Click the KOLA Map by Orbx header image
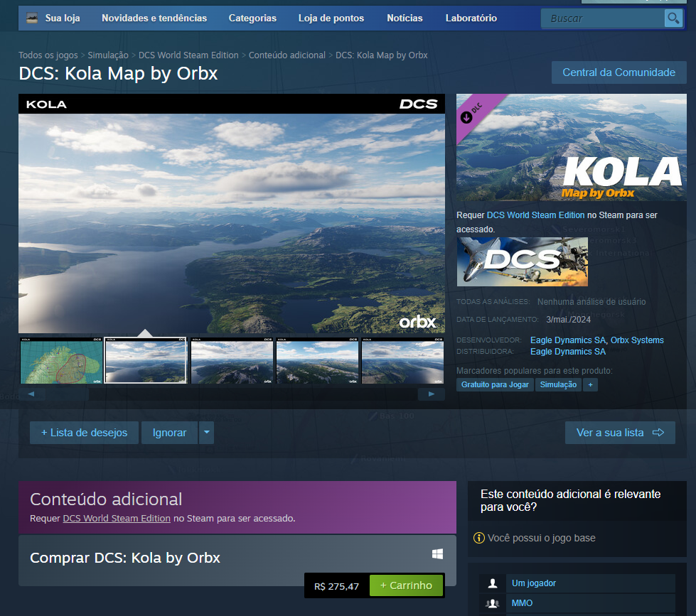This screenshot has width=696, height=616. coord(572,147)
